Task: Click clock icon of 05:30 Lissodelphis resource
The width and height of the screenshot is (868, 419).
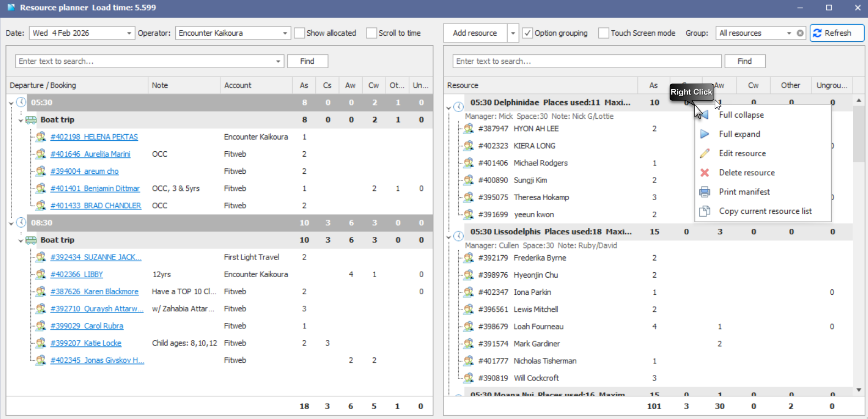Action: coord(459,236)
